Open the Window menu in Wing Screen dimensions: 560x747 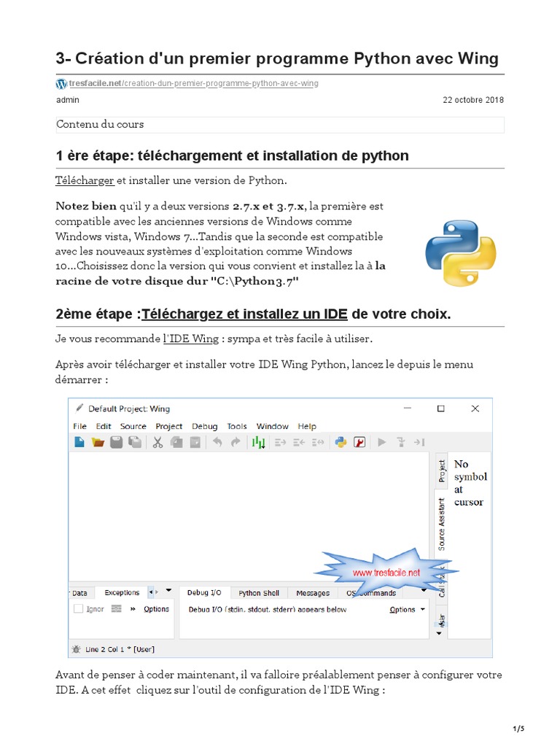[x=273, y=426]
